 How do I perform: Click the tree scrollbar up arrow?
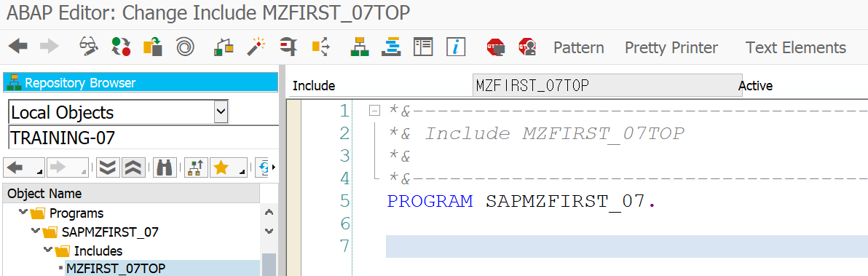pyautogui.click(x=269, y=213)
